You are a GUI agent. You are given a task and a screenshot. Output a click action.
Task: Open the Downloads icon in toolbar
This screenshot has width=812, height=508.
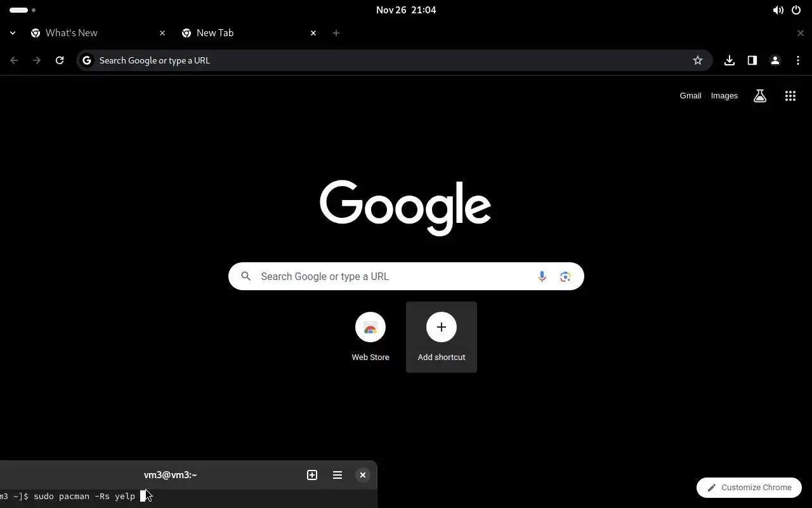pyautogui.click(x=730, y=60)
